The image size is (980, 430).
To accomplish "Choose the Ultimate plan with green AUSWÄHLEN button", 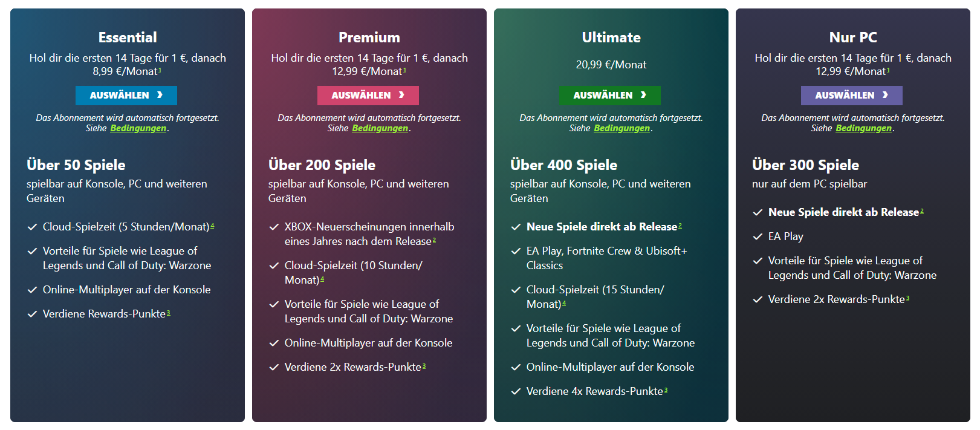I will (610, 95).
